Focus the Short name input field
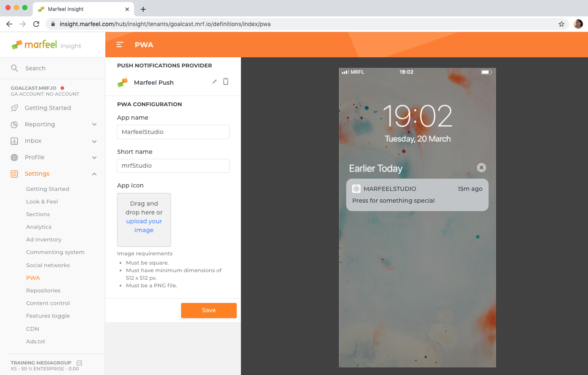This screenshot has width=588, height=375. pyautogui.click(x=173, y=166)
